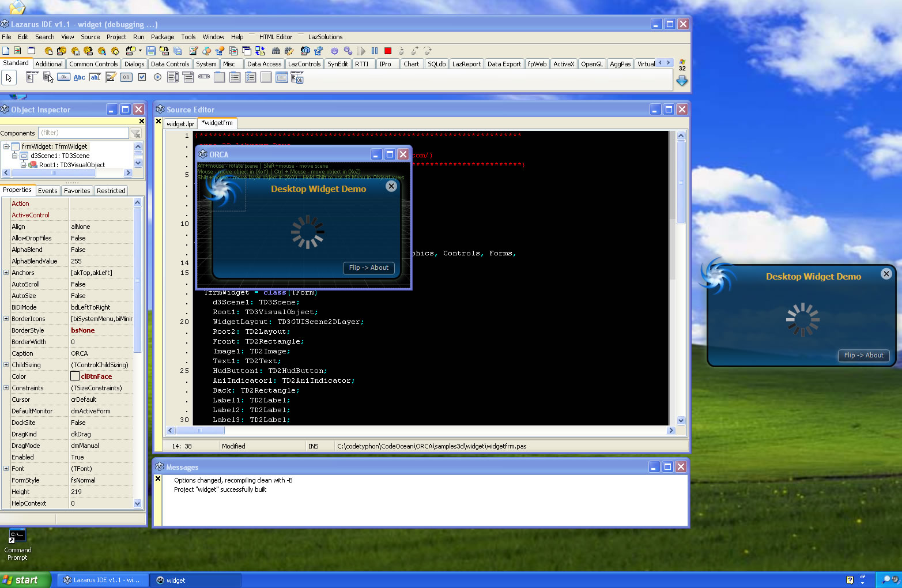Select the TActionList component icon

click(x=297, y=77)
